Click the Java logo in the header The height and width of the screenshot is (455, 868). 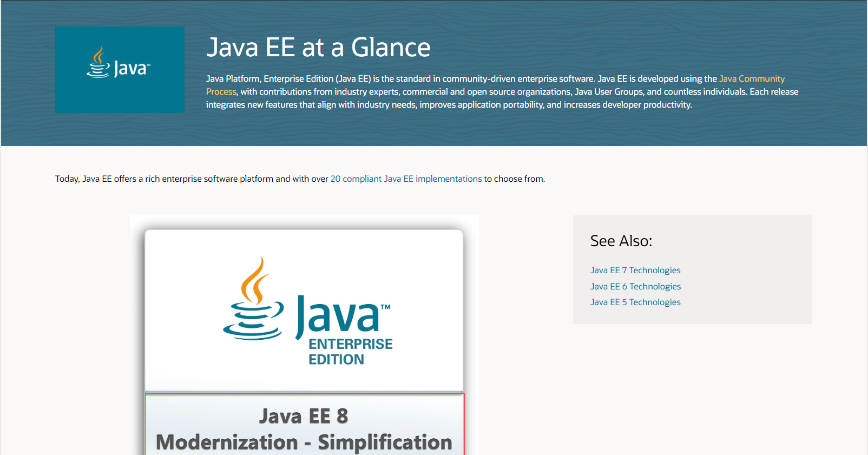tap(120, 70)
